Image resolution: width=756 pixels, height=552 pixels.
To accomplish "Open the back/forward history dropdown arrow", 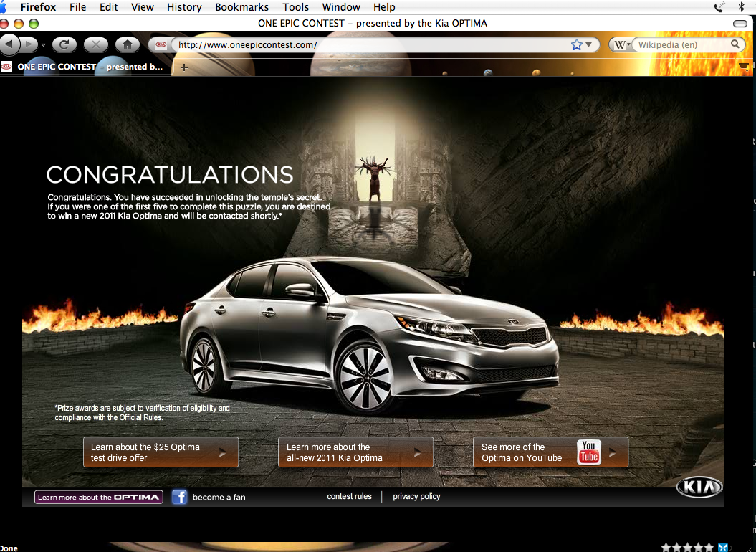I will 43,45.
